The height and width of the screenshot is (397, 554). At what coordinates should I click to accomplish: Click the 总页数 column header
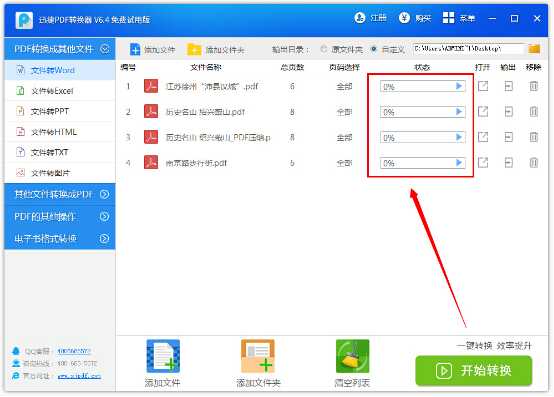click(292, 67)
